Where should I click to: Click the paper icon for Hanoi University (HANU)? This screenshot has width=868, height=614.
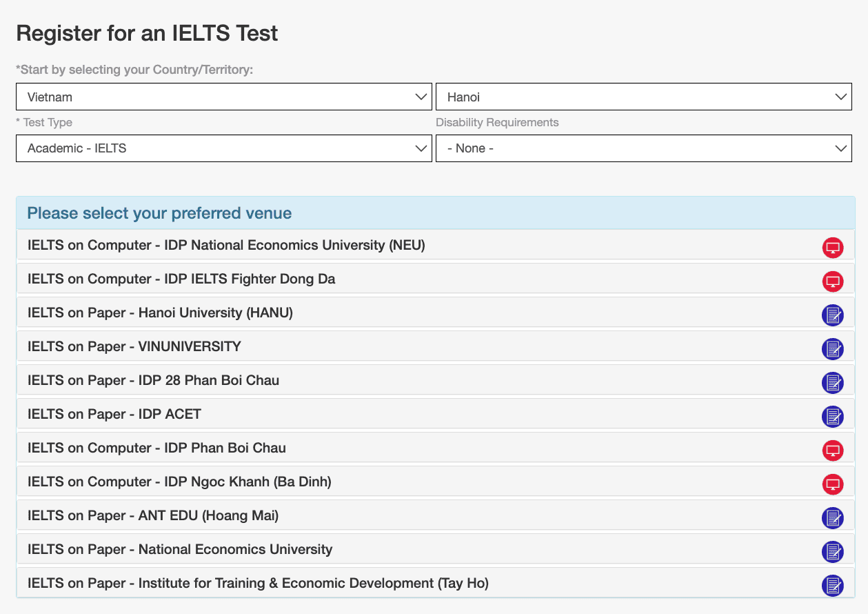click(x=832, y=315)
